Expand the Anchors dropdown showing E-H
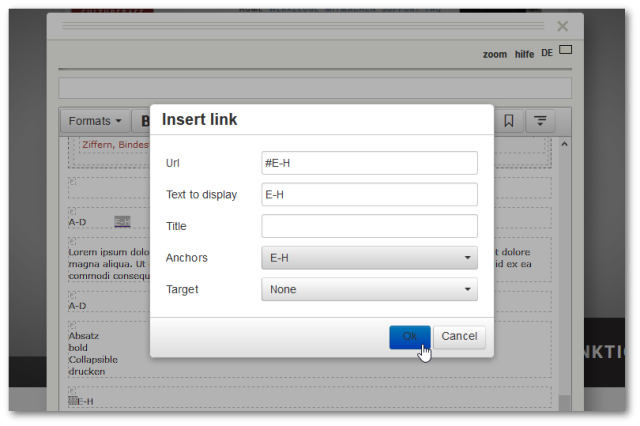Screen dimensions: 640x426 pyautogui.click(x=369, y=258)
